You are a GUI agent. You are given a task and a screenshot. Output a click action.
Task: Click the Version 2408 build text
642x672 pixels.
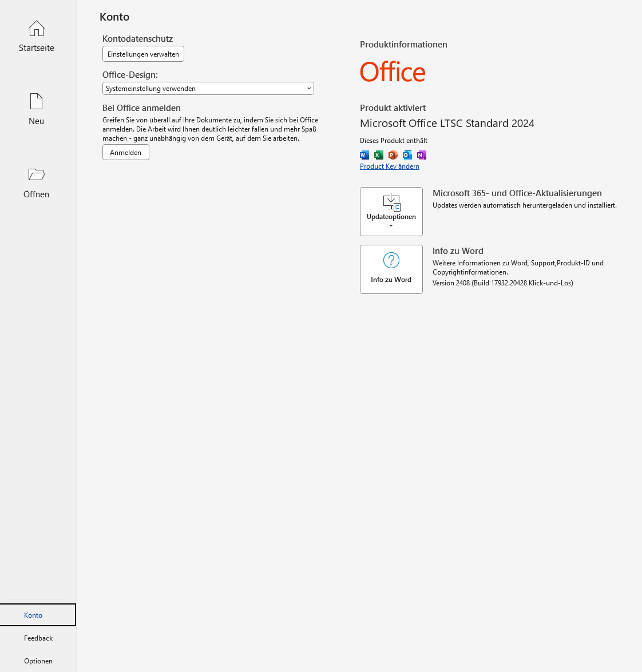pos(502,283)
